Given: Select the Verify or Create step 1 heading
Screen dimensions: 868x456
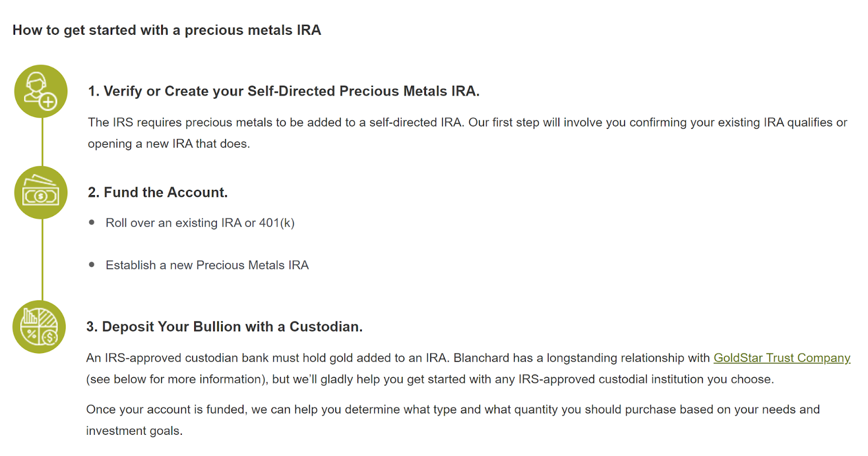Looking at the screenshot, I should [x=284, y=91].
